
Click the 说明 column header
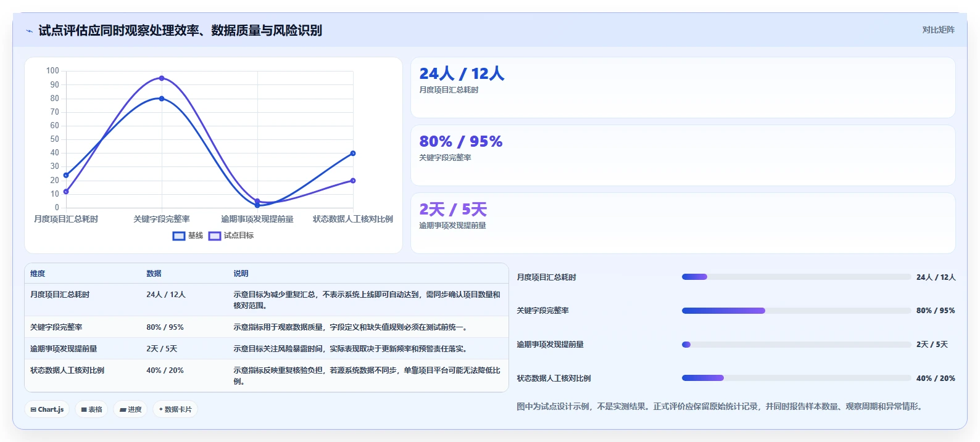pyautogui.click(x=241, y=274)
